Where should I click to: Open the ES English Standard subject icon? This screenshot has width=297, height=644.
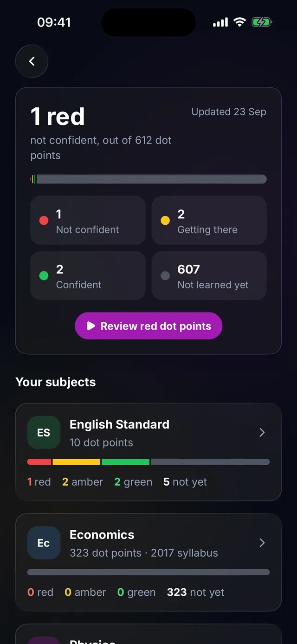[x=44, y=433]
